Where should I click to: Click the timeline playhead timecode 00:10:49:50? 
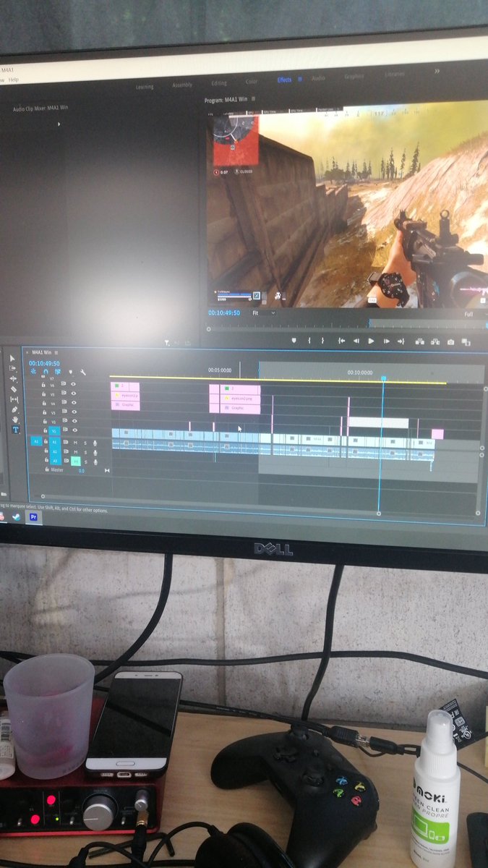point(44,363)
